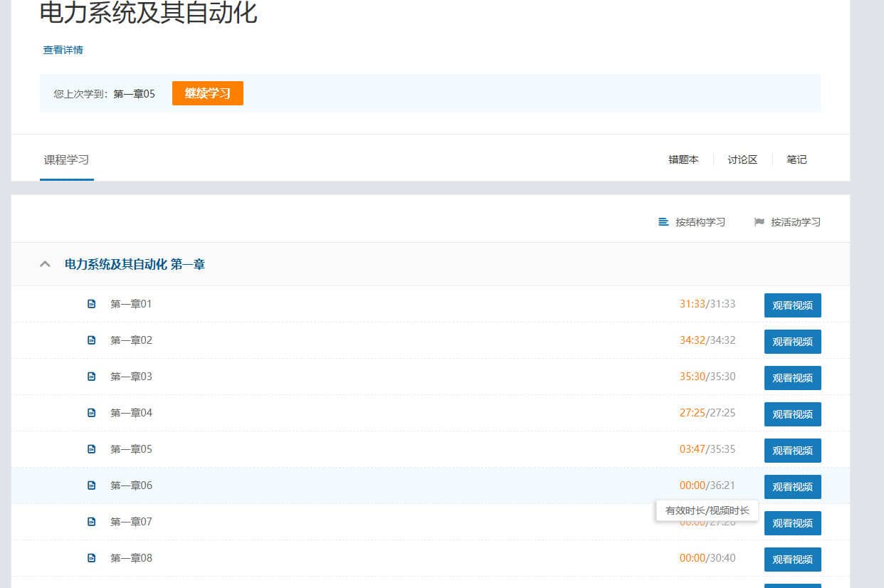884x588 pixels.
Task: Click the 电力系统及其自动化 第一章 section header title
Action: [135, 264]
